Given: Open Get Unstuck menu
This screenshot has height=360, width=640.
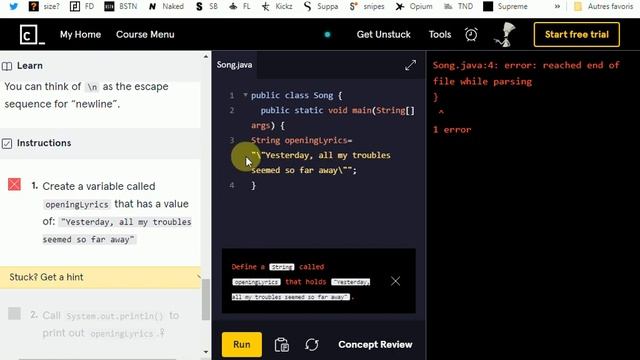Looking at the screenshot, I should 383,35.
